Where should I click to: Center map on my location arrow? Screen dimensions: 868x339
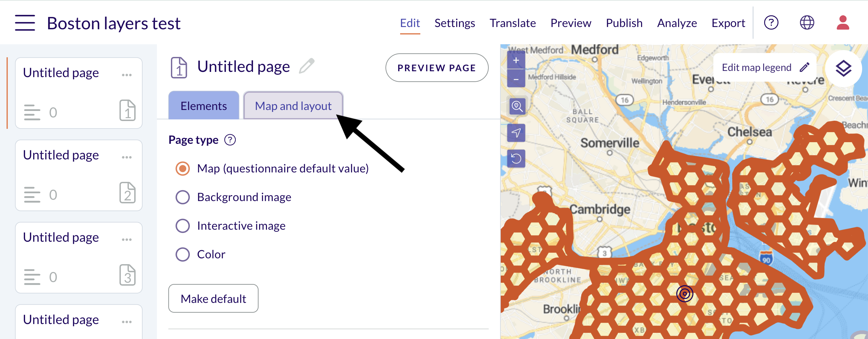pos(516,133)
